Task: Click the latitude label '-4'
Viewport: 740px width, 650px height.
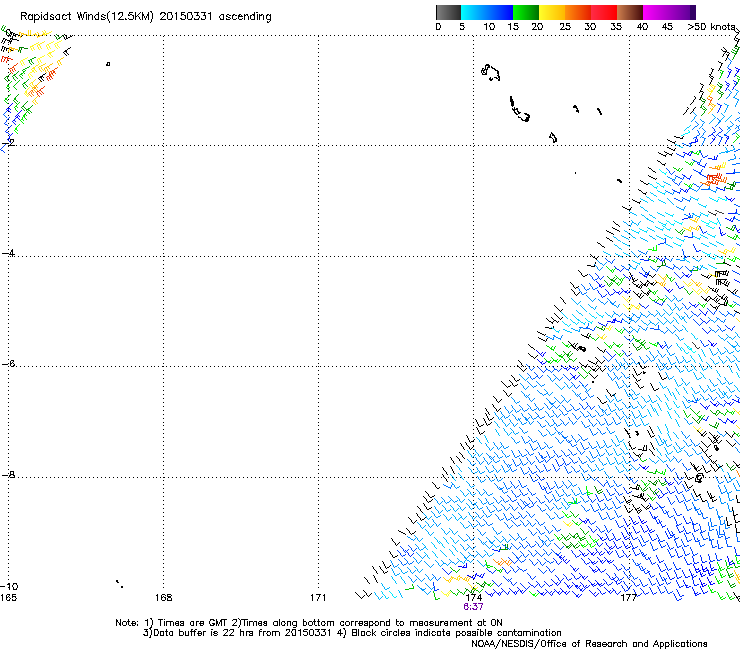Action: point(8,253)
